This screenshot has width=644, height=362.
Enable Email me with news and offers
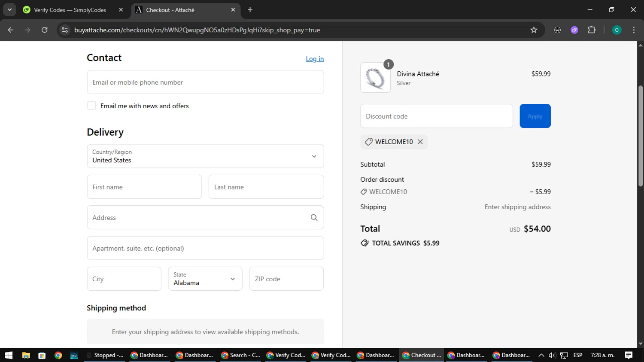click(x=91, y=106)
